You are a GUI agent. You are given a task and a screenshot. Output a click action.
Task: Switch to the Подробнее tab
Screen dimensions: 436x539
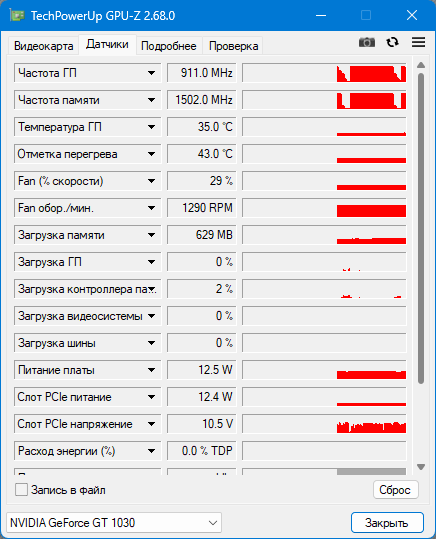point(168,46)
